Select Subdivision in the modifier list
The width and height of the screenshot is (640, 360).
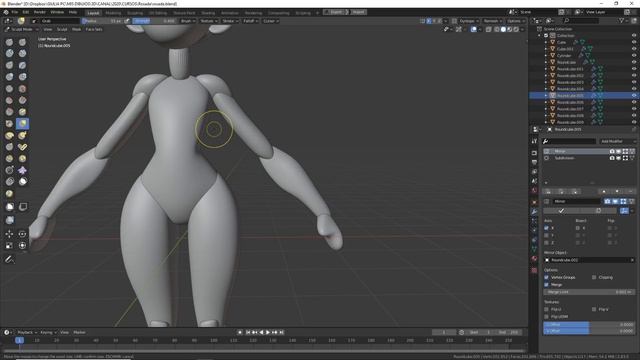click(x=564, y=158)
